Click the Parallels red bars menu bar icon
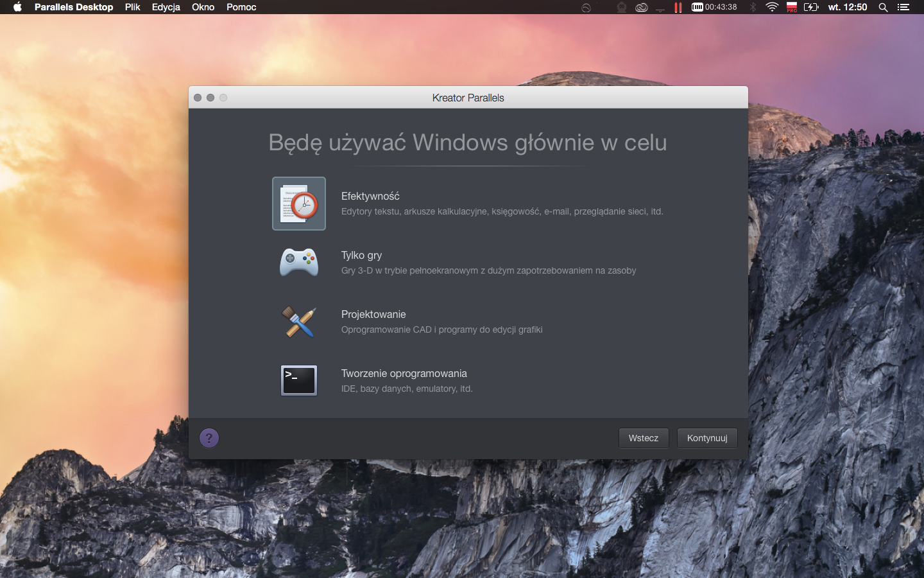The height and width of the screenshot is (578, 924). [678, 7]
